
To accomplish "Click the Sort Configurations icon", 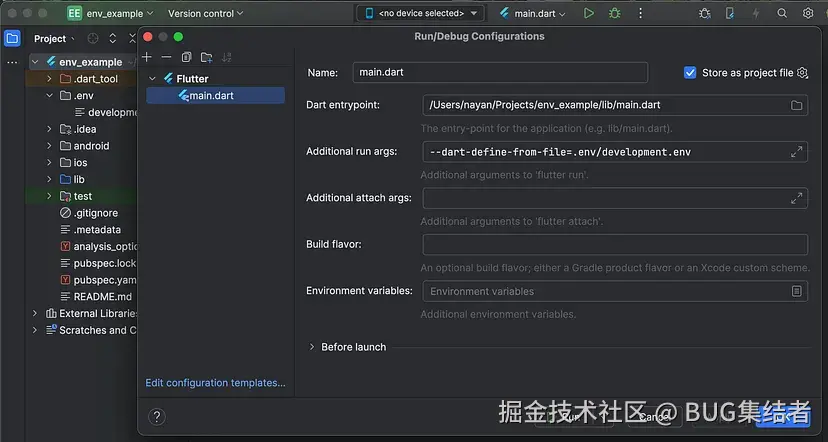I will coord(227,57).
